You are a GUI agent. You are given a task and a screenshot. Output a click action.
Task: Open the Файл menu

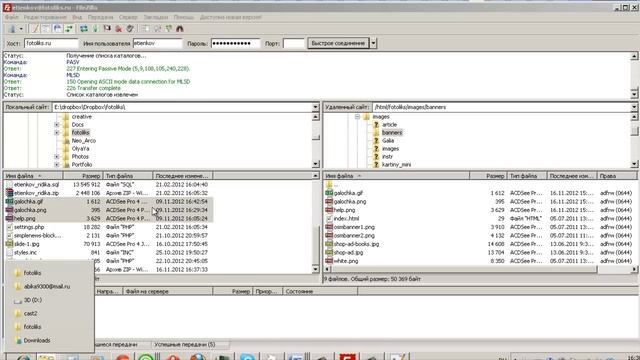pos(11,17)
